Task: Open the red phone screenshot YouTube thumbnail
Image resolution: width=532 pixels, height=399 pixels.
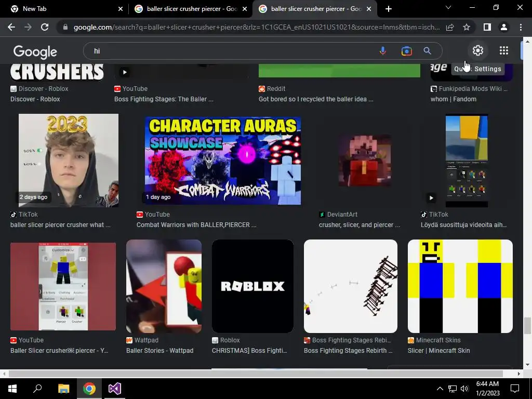Action: 63,286
